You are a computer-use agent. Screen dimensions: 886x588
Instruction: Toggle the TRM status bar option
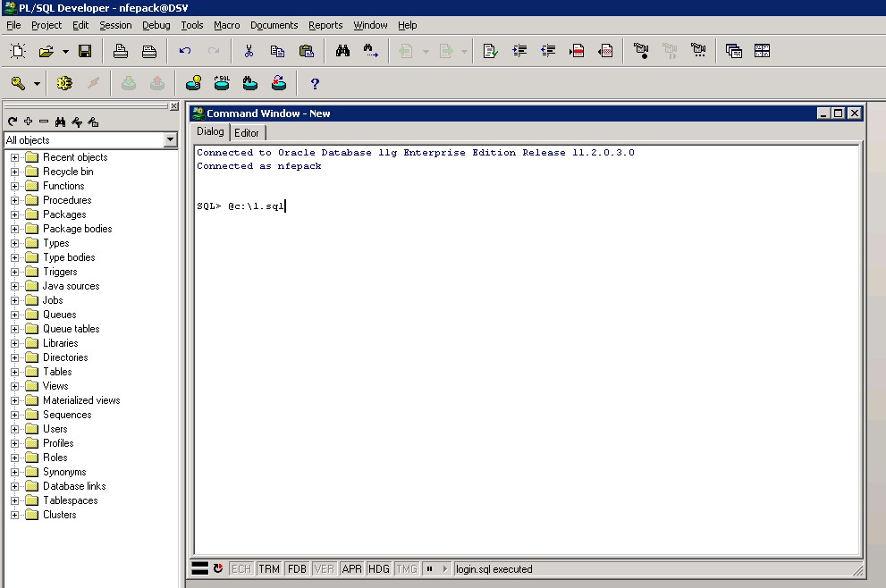(269, 568)
